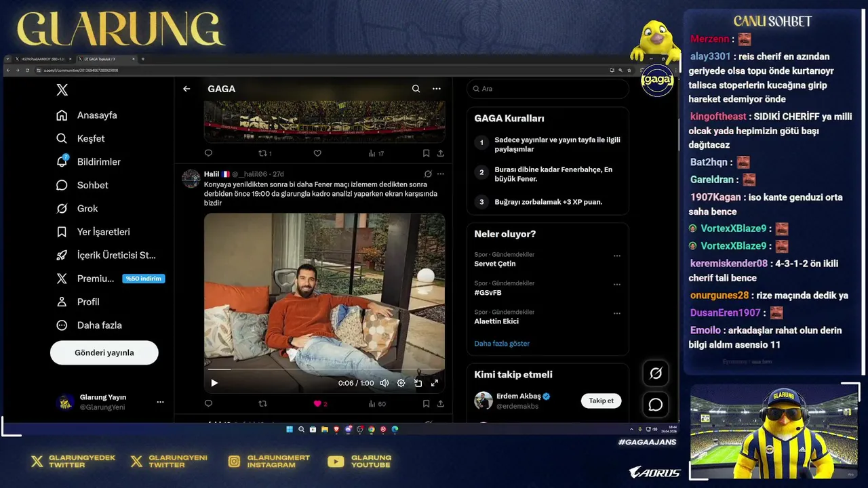Click Gönderi yayınla button
The image size is (868, 488).
tap(104, 352)
